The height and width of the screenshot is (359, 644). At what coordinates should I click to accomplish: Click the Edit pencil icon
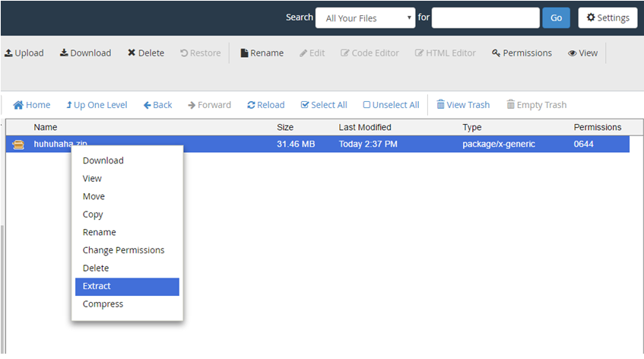coord(303,53)
